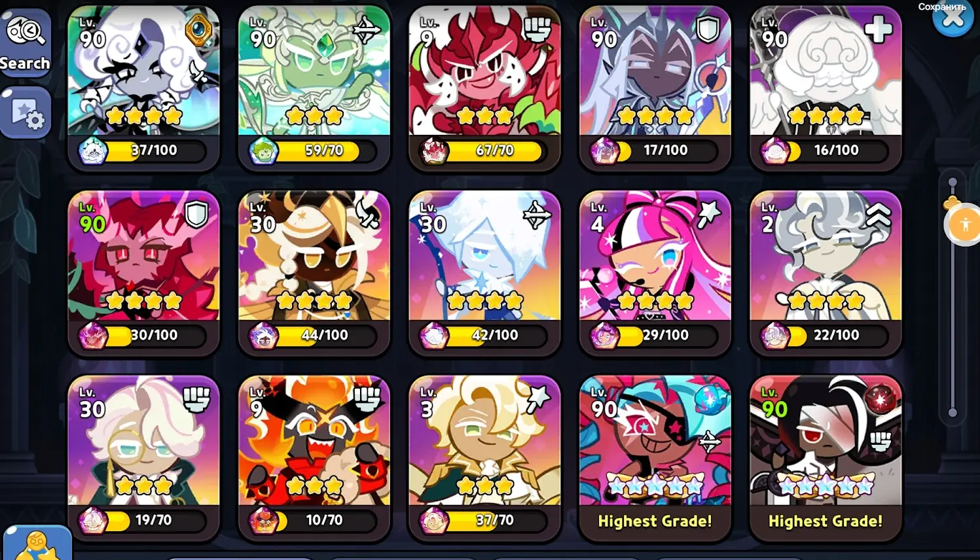Image resolution: width=980 pixels, height=560 pixels.
Task: Click the orange accessibility figure icon
Action: tap(964, 225)
